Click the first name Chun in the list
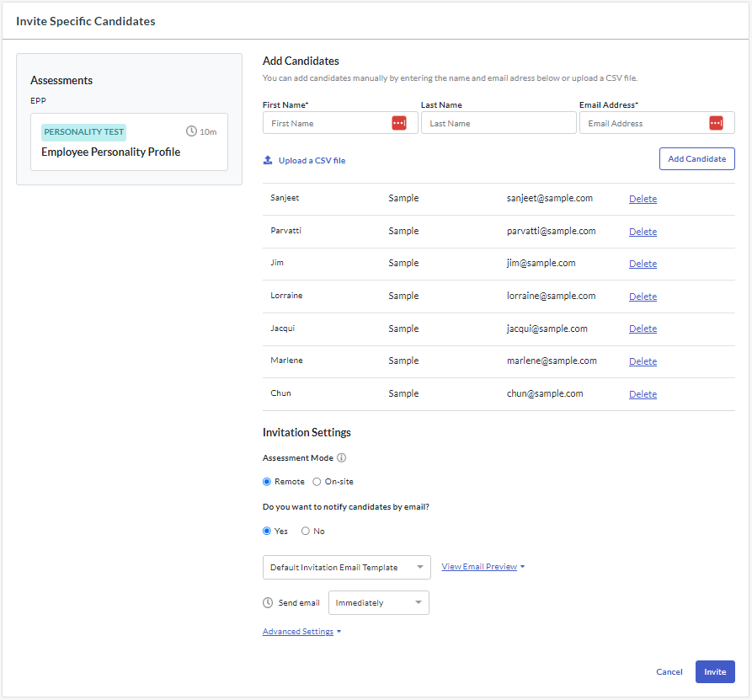Screen dimensions: 752x700 (x=280, y=393)
